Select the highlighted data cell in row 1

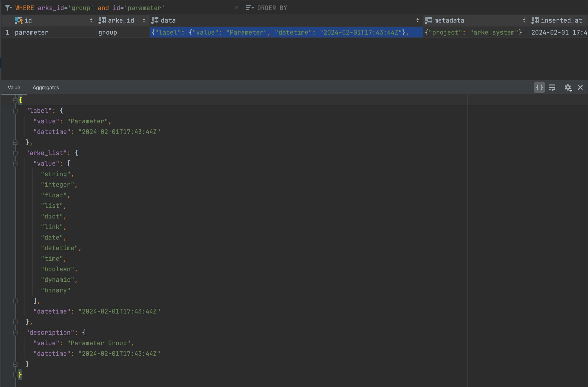click(284, 32)
